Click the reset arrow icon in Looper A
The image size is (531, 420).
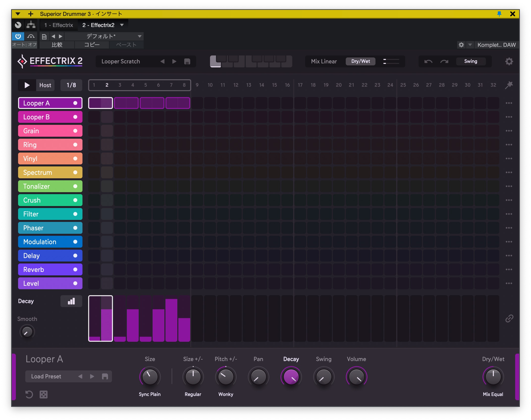tap(29, 394)
